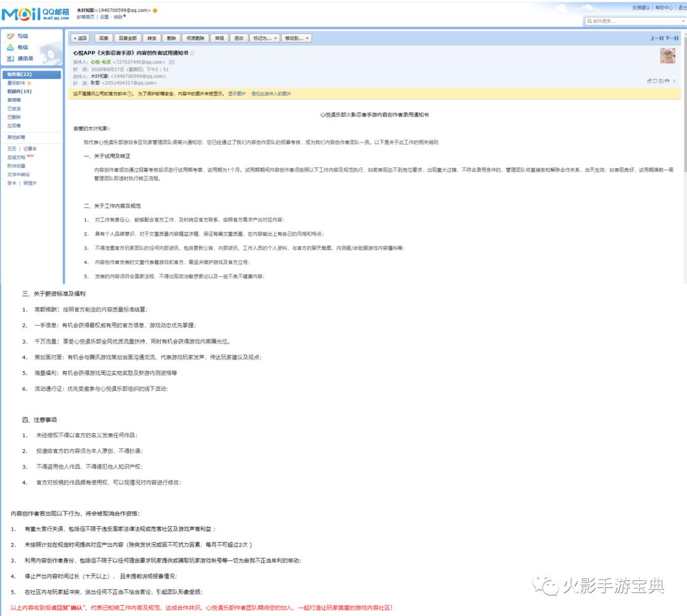
Task: Open 文件中转站 from the sidebar
Action: tap(20, 175)
